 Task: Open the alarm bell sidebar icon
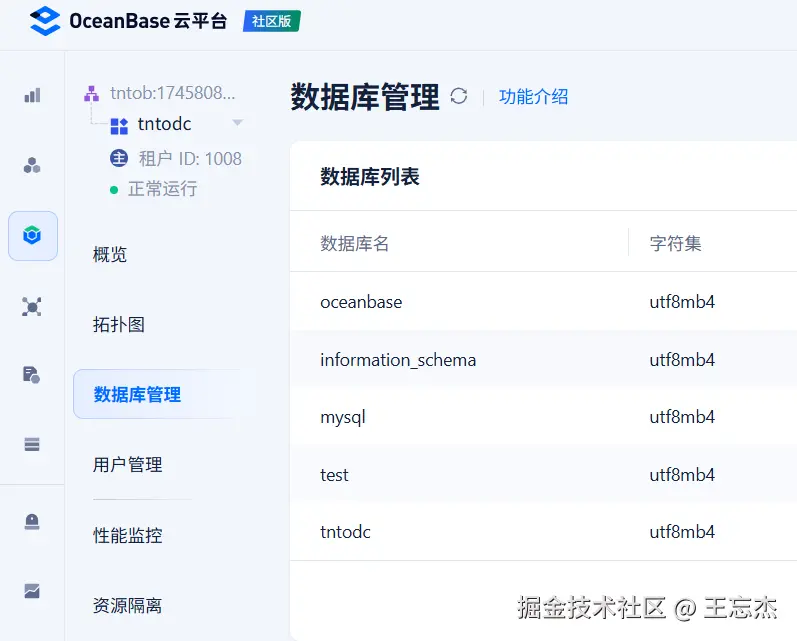(32, 522)
